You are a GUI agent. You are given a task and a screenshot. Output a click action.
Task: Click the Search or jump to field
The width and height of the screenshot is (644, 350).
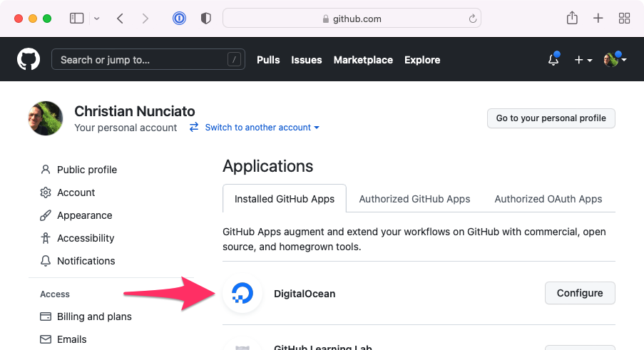pyautogui.click(x=148, y=59)
